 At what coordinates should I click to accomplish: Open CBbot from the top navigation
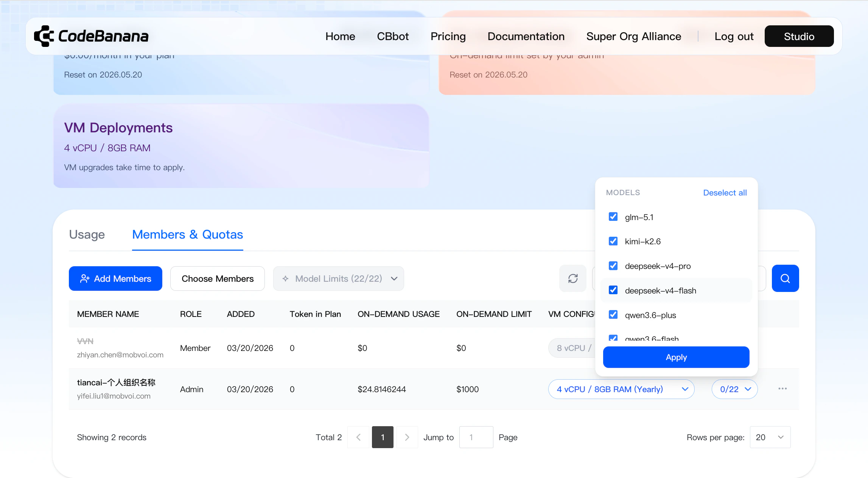pyautogui.click(x=393, y=36)
